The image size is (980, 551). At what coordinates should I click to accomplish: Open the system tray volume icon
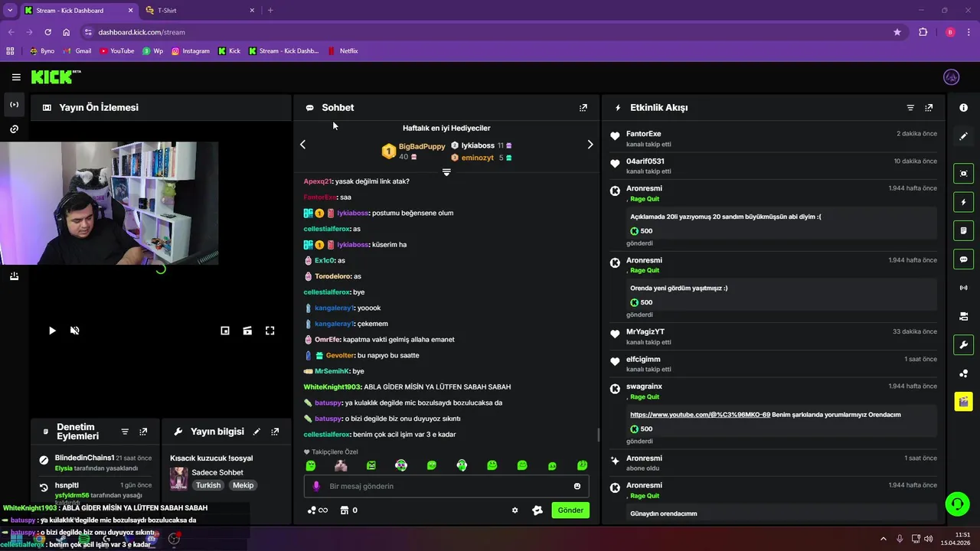click(928, 539)
